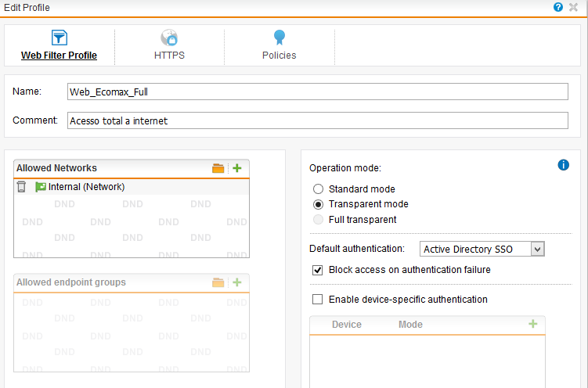Click the Web Filter Profile funnel icon
588x388 pixels.
point(59,38)
